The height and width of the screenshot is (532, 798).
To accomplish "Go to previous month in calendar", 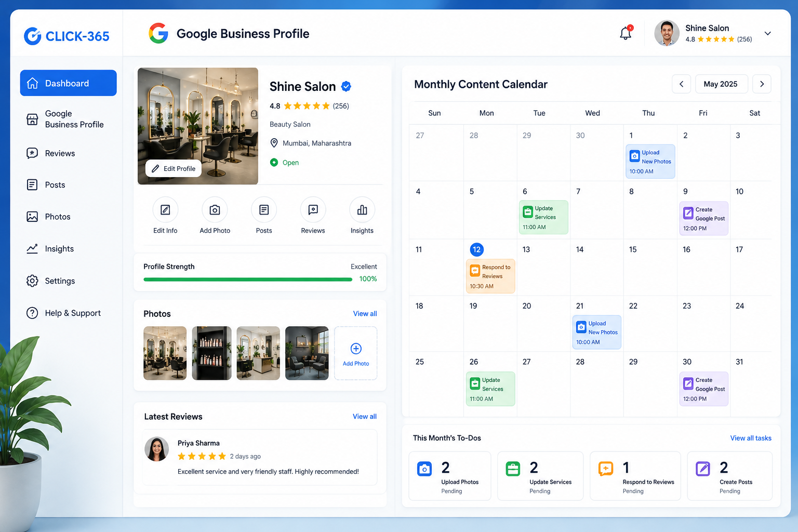I will point(682,84).
